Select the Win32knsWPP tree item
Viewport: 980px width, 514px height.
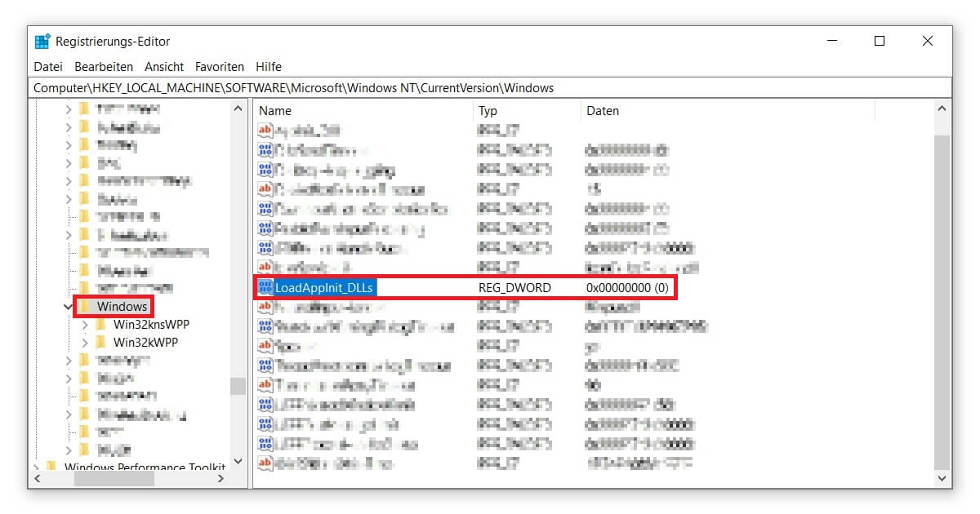tap(151, 325)
